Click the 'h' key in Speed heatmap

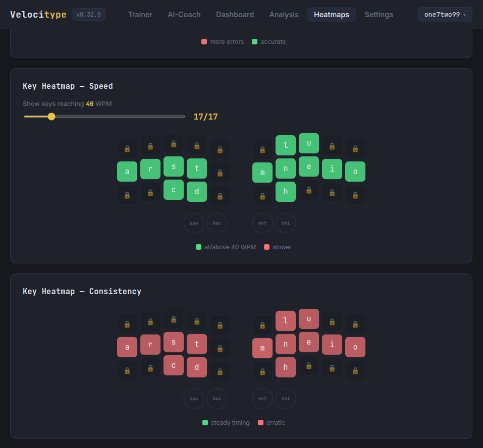click(x=286, y=192)
